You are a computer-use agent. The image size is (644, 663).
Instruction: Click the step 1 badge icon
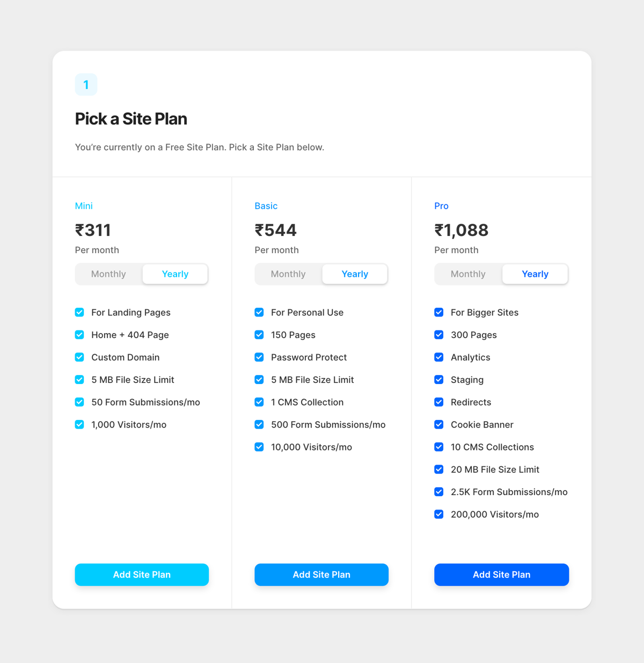86,84
